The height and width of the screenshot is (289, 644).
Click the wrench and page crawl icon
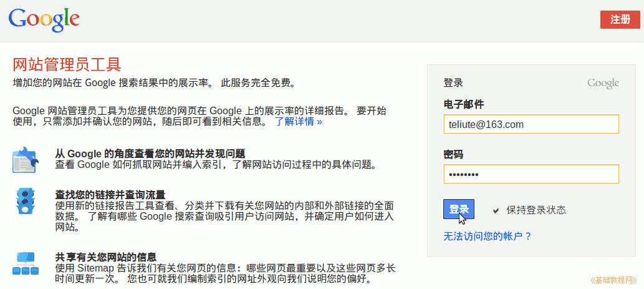pos(25,160)
